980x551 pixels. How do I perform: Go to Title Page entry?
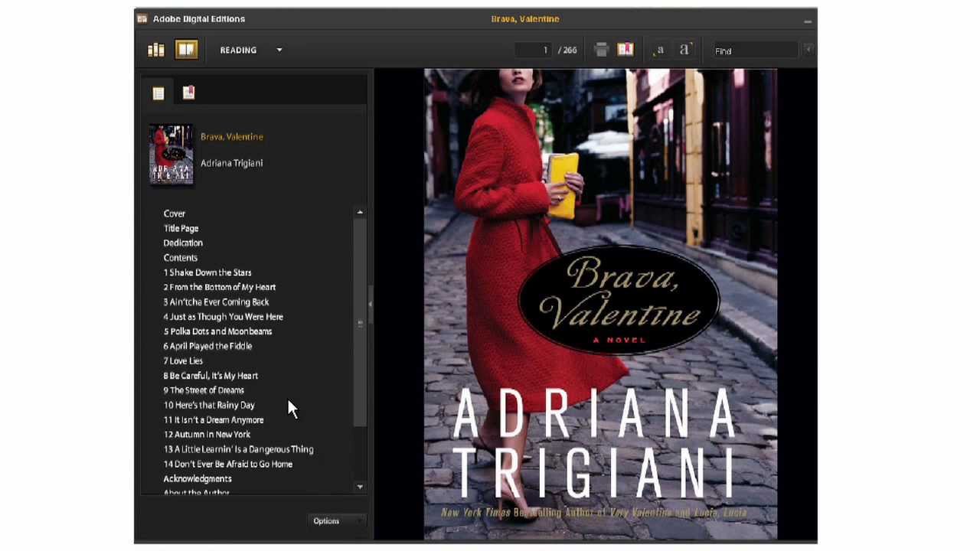[181, 228]
